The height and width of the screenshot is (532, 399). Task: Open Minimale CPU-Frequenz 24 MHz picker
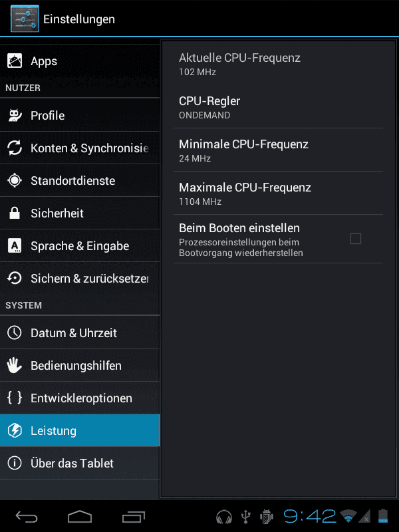click(x=278, y=150)
